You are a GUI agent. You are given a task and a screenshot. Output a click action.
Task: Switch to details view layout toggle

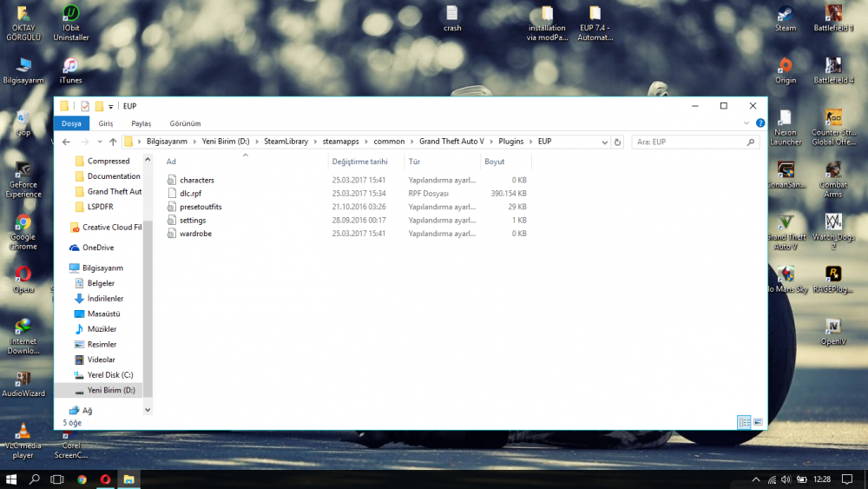click(x=744, y=422)
